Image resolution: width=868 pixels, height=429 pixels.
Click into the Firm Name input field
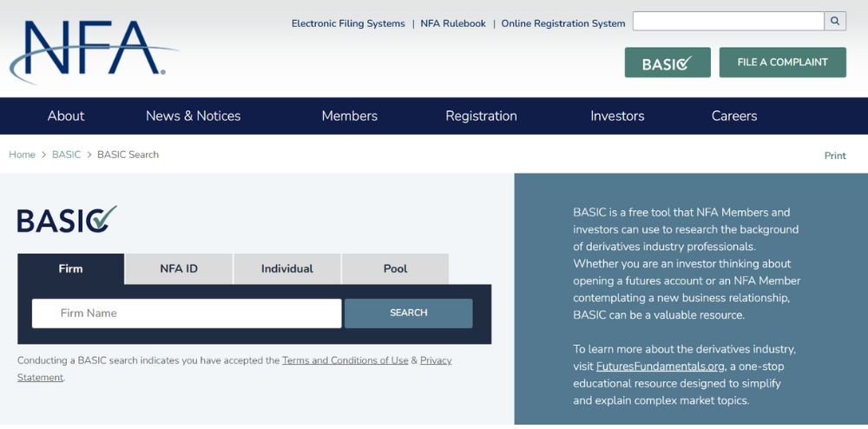pos(187,313)
